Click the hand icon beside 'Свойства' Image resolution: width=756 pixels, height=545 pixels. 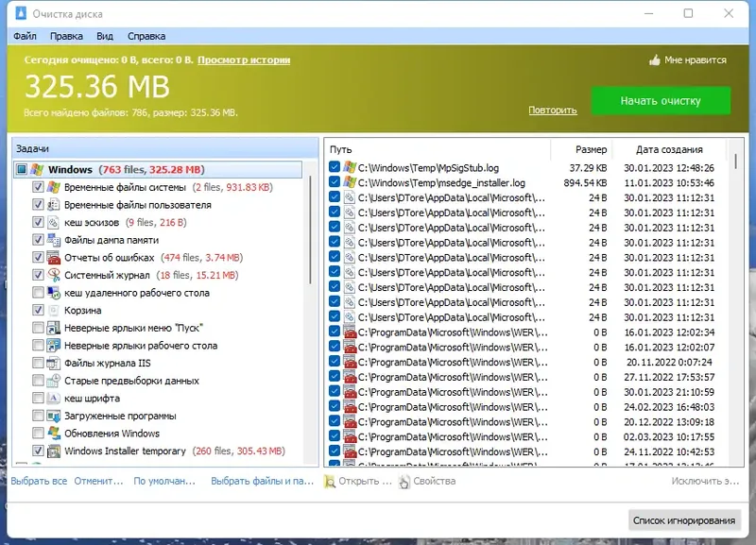pos(404,482)
